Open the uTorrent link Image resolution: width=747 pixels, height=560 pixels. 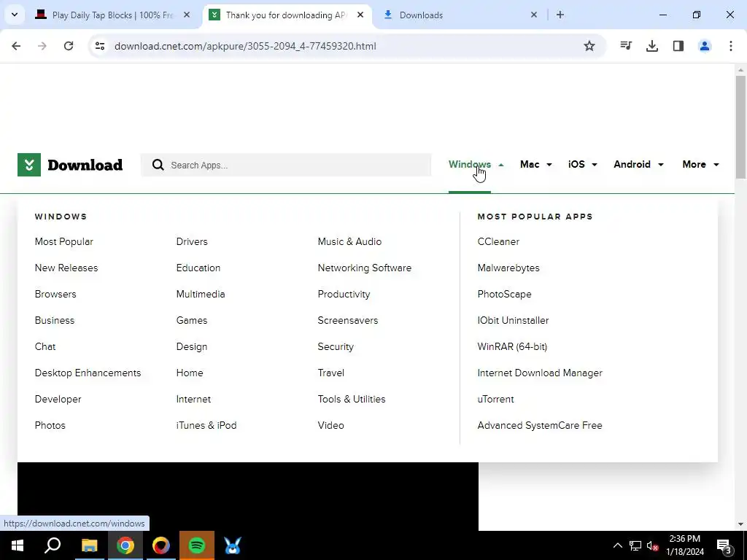[x=495, y=399]
